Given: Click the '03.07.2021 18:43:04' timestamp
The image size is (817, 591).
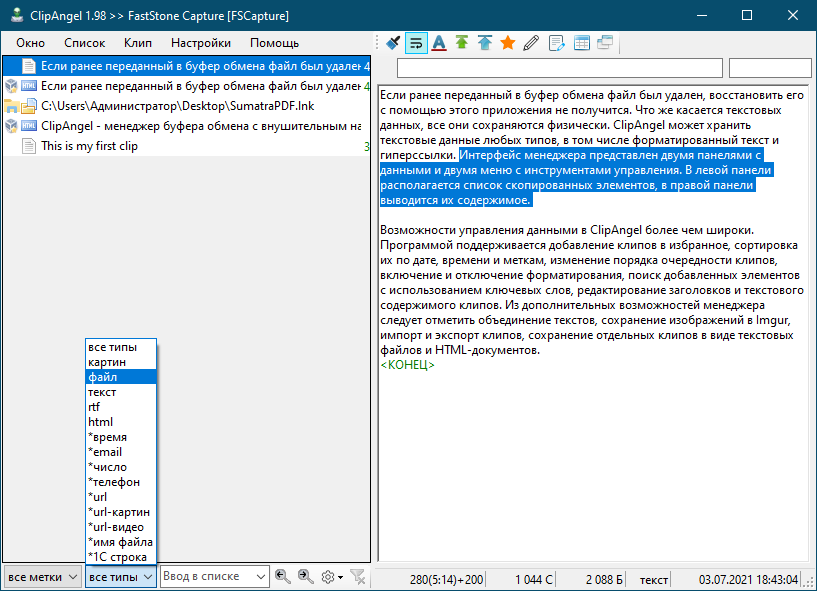Looking at the screenshot, I should coord(748,580).
